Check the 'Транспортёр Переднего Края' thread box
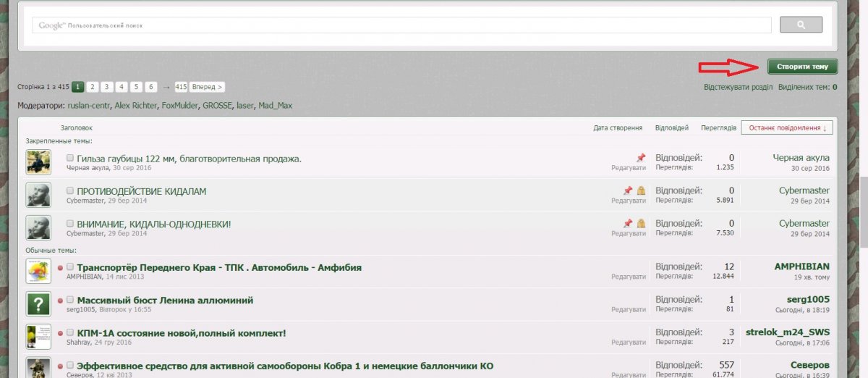868x378 pixels. tap(70, 267)
